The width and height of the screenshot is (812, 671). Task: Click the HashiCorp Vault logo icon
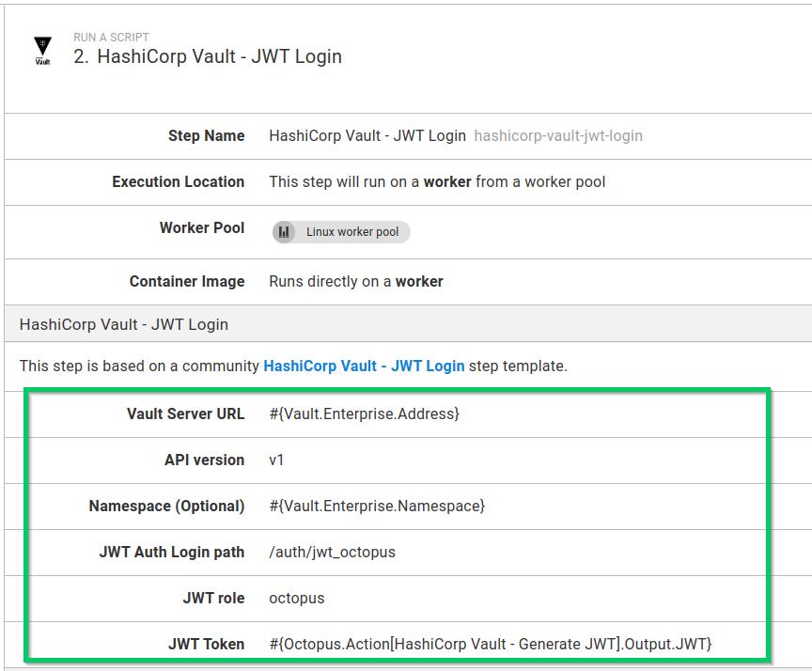[41, 47]
